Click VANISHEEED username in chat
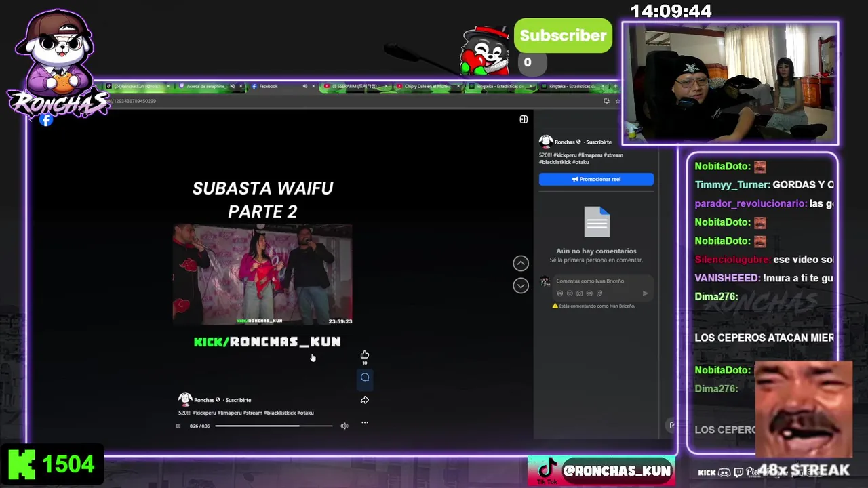 click(727, 278)
